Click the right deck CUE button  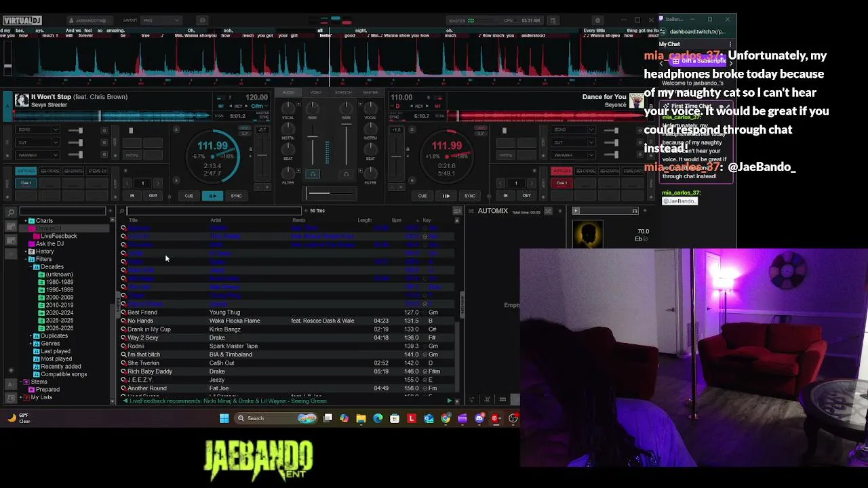(x=422, y=196)
